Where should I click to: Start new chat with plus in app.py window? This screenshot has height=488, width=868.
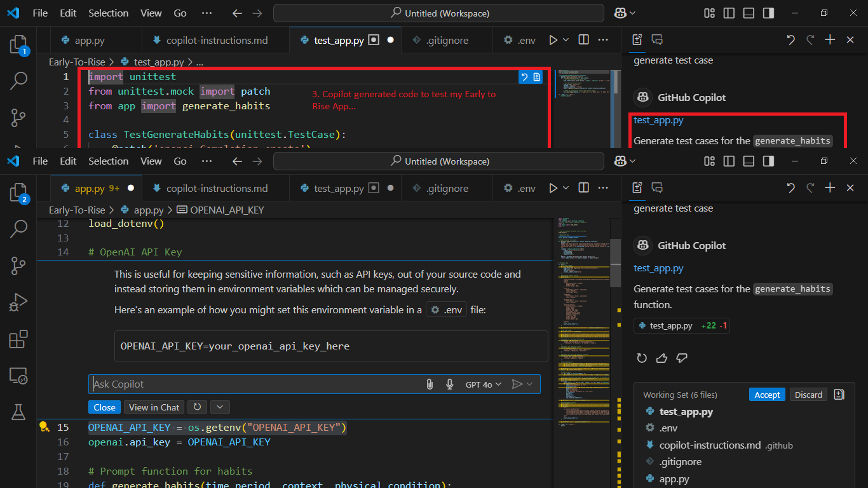[x=830, y=187]
